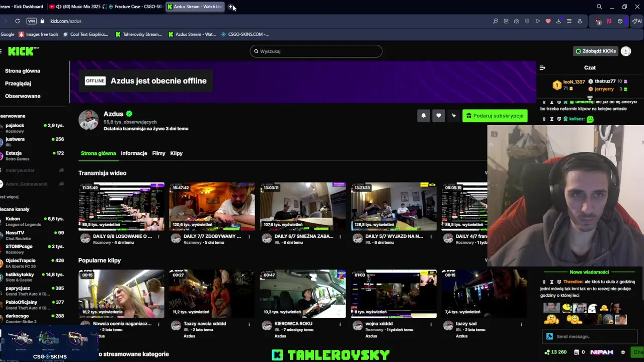This screenshot has width=644, height=362.
Task: Open options for KIEROWCA ROKU clip
Action: (340, 324)
